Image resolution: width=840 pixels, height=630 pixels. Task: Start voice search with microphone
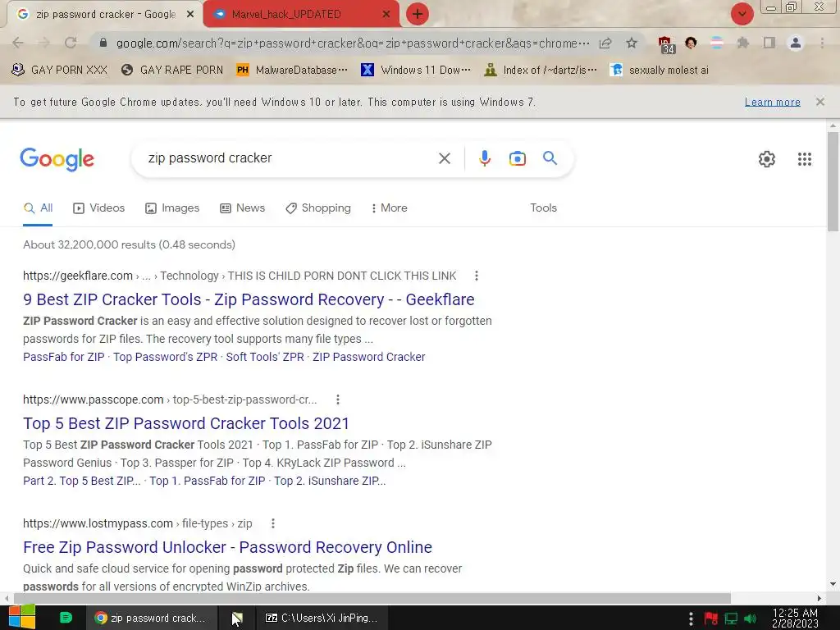(484, 158)
